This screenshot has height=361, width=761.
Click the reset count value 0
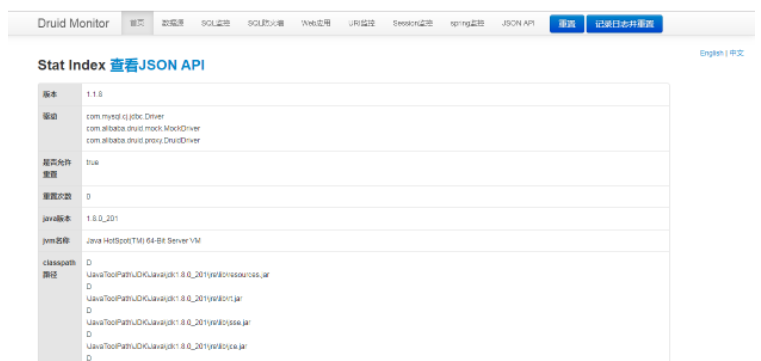coord(88,197)
